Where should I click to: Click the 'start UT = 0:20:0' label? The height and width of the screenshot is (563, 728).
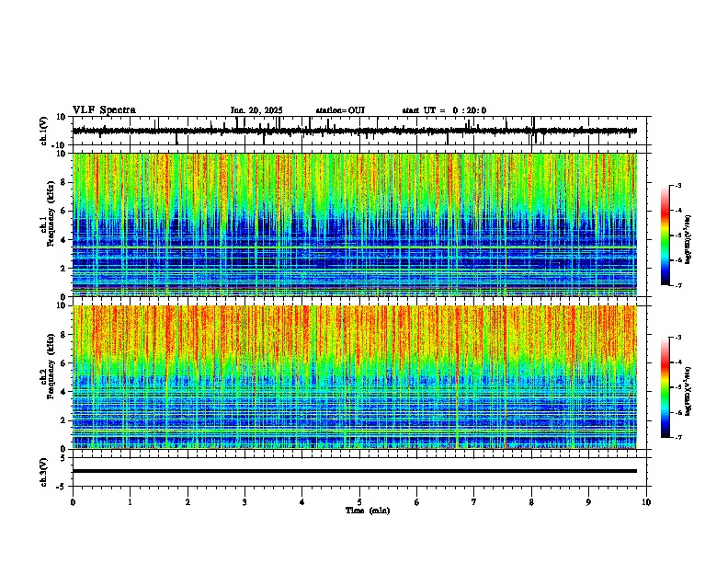click(444, 110)
